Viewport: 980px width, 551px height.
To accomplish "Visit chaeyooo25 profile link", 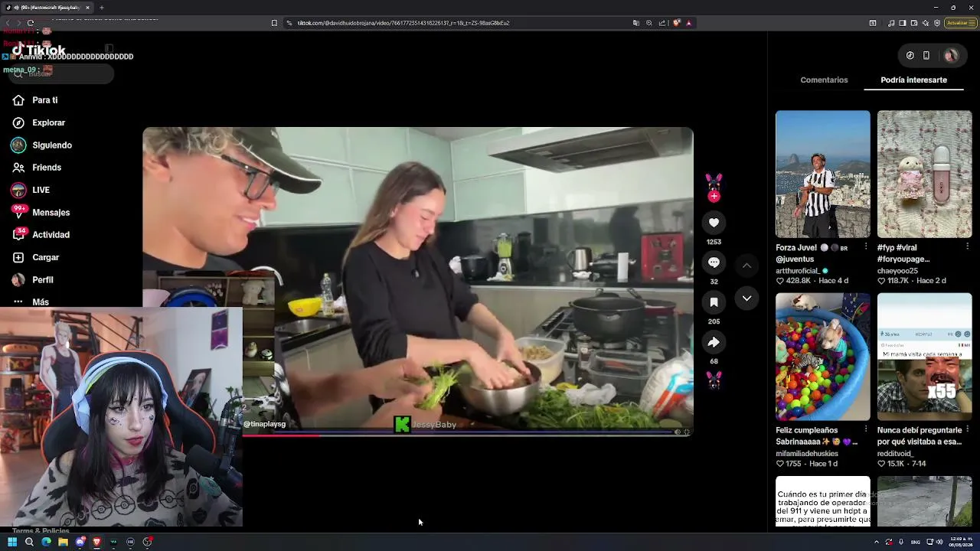I will (897, 271).
